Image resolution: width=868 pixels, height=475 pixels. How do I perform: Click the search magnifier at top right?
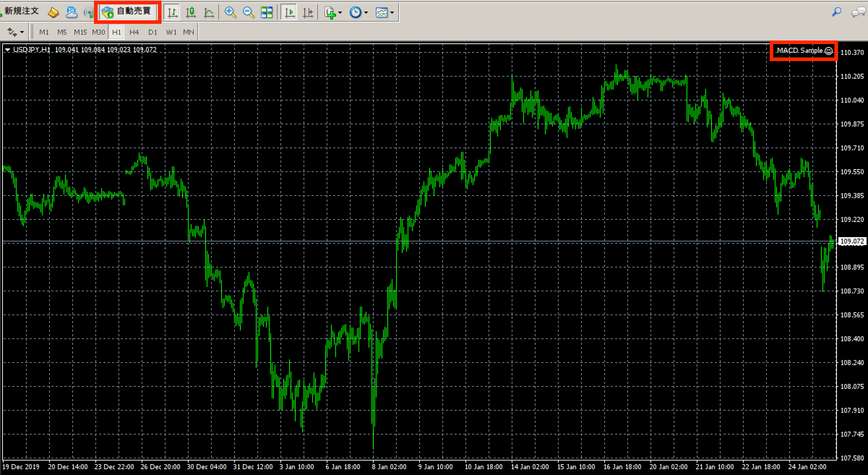click(837, 11)
